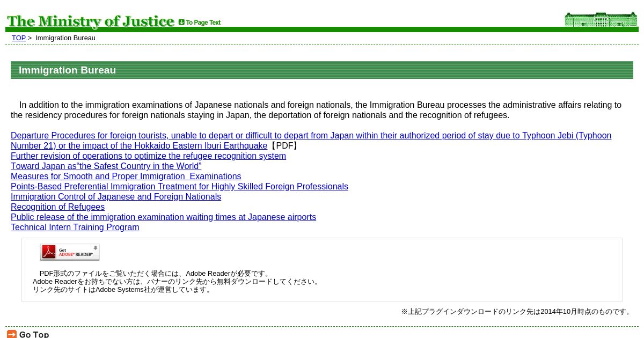Click the Immigration Bureau heading text
The height and width of the screenshot is (338, 644).
point(67,70)
